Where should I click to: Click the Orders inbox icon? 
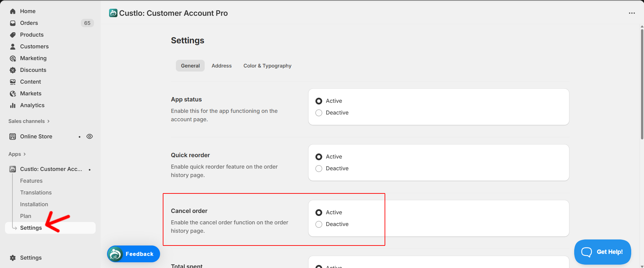[13, 23]
